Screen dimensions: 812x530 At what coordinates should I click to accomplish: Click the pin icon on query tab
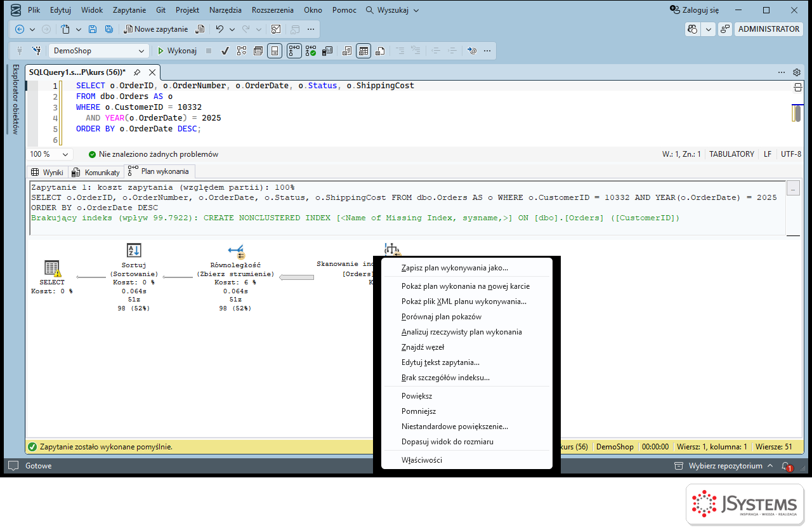[136, 72]
